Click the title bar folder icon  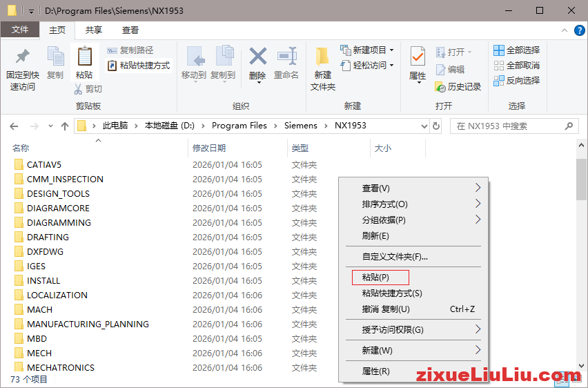pyautogui.click(x=12, y=10)
